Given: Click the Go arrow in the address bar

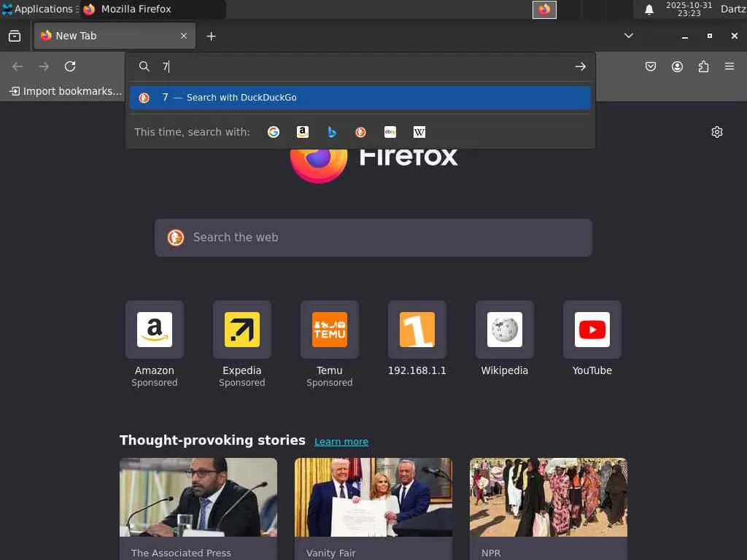Looking at the screenshot, I should 580,66.
